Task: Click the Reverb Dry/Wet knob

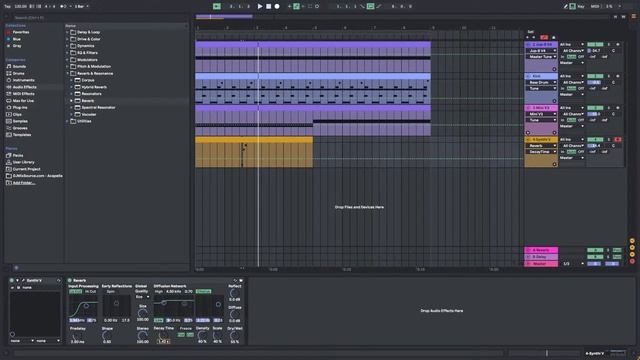Action: (234, 336)
